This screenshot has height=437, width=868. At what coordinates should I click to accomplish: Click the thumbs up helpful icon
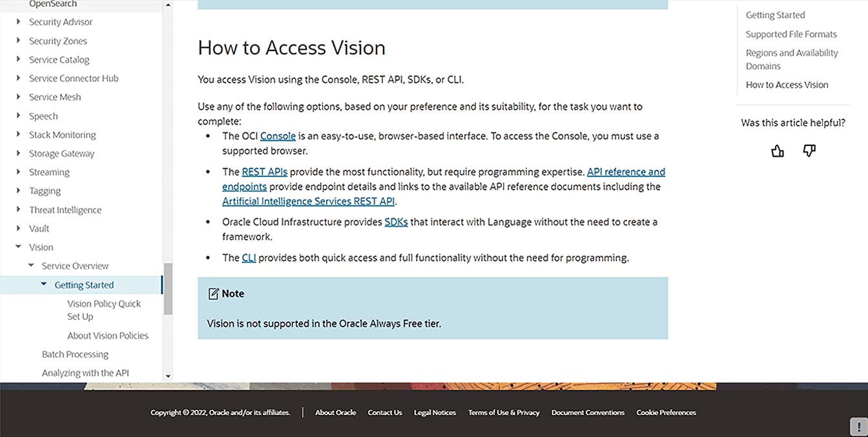click(x=778, y=151)
